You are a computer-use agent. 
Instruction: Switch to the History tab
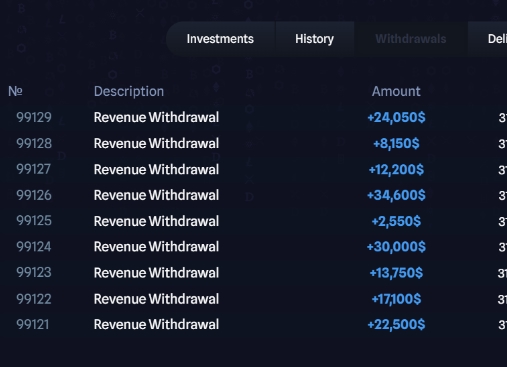pos(314,39)
